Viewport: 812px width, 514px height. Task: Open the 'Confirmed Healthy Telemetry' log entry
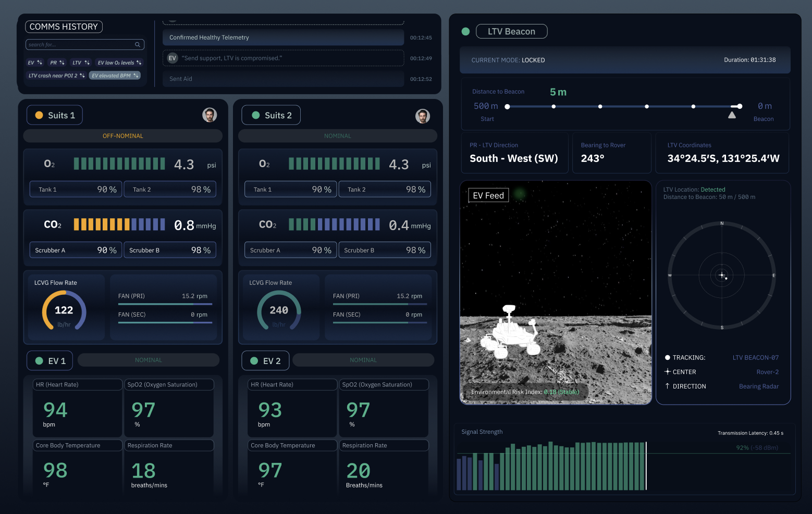point(283,37)
